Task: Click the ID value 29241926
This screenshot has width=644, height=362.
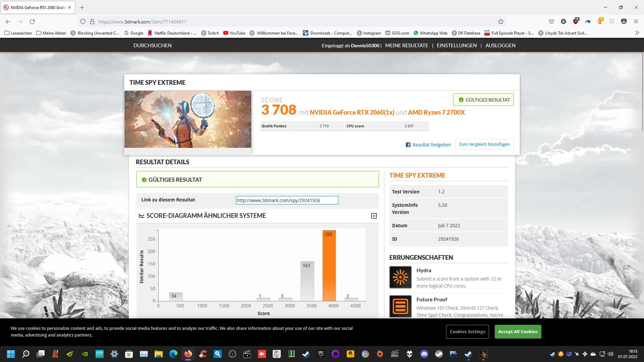Action: tap(448, 239)
